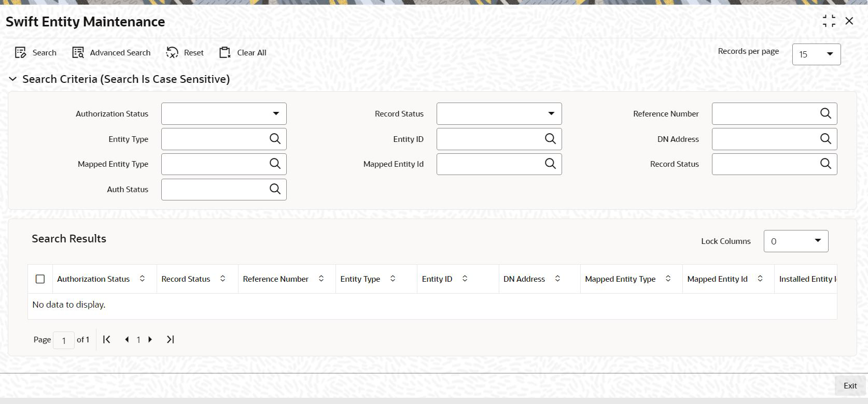Open Reference Number lookup magnifier
Screen dimensions: 868x404
[x=825, y=113]
